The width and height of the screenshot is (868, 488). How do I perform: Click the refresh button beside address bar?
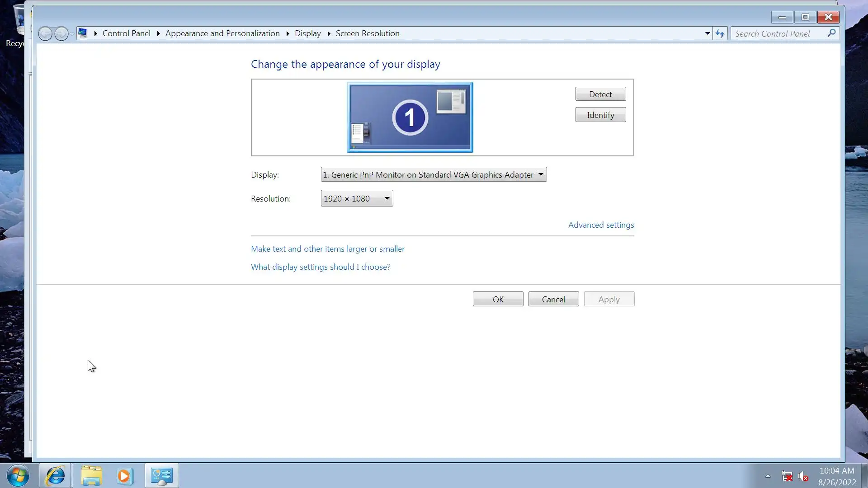720,33
